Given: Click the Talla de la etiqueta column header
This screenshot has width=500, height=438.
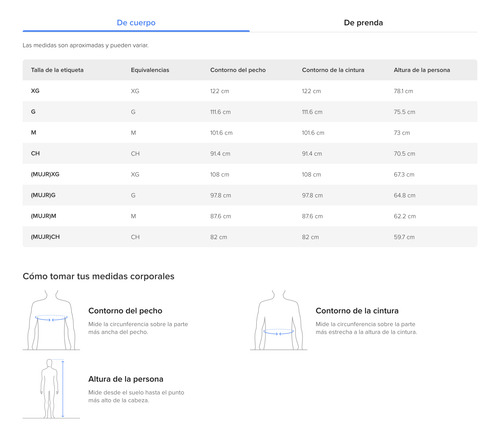Looking at the screenshot, I should 57,70.
